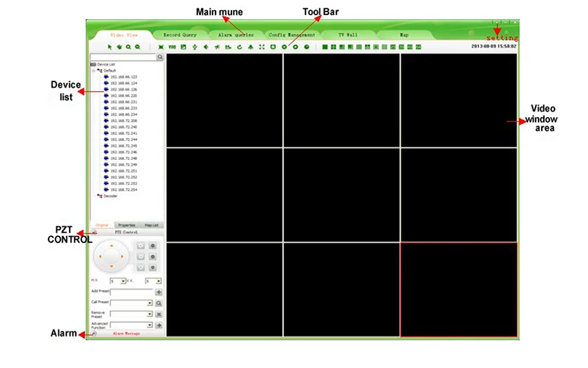Open the Video View tab

[x=124, y=35]
